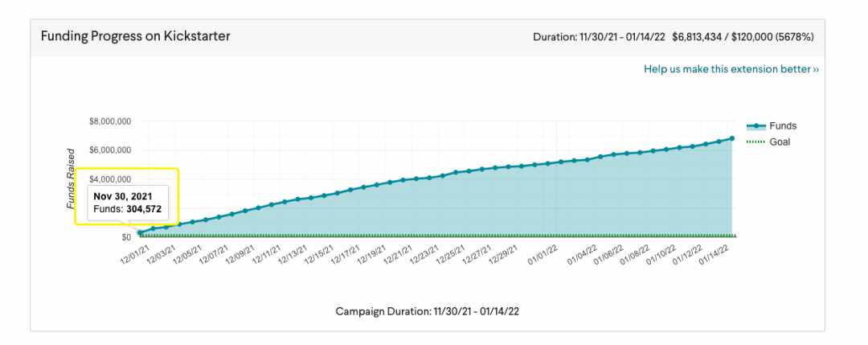
Task: Click the green dotted Goal line
Action: [x=437, y=236]
